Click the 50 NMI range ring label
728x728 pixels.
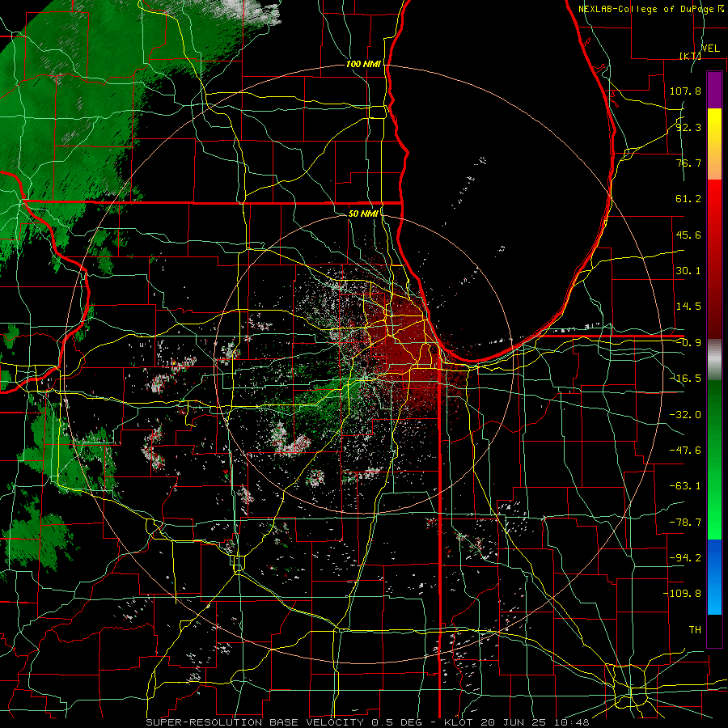363,214
